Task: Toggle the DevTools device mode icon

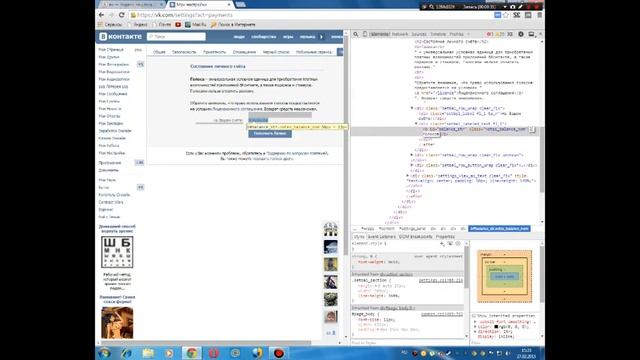Action: pos(365,34)
